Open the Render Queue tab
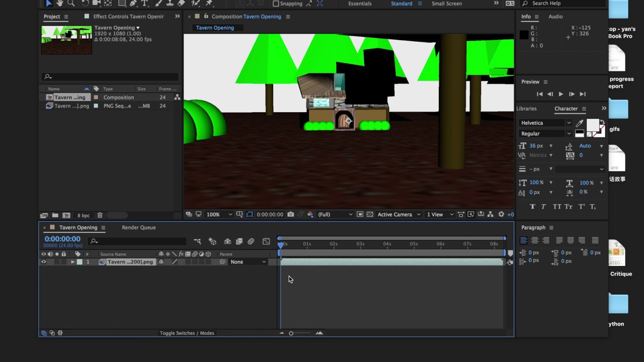Screen dimensions: 644x362 pyautogui.click(x=138, y=228)
